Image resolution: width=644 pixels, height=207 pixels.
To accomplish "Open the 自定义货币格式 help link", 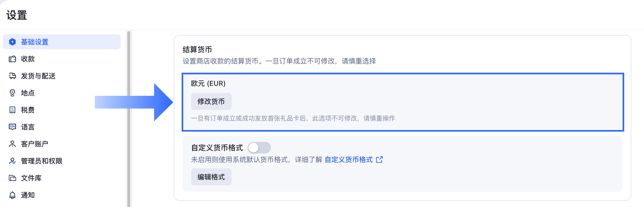I will point(349,160).
